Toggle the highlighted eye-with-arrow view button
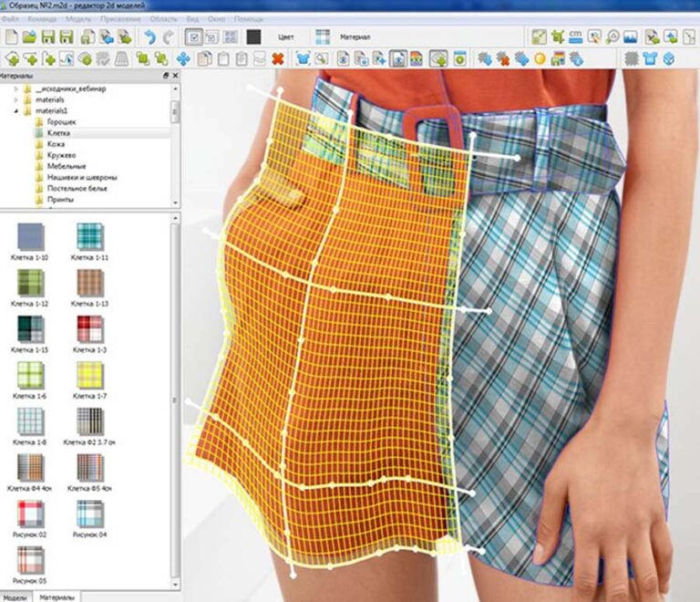This screenshot has width=700, height=602. pyautogui.click(x=437, y=58)
